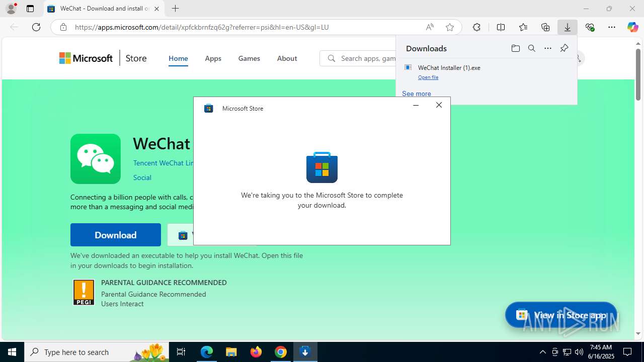Open Favorites list icon
The height and width of the screenshot is (362, 644).
tap(523, 27)
